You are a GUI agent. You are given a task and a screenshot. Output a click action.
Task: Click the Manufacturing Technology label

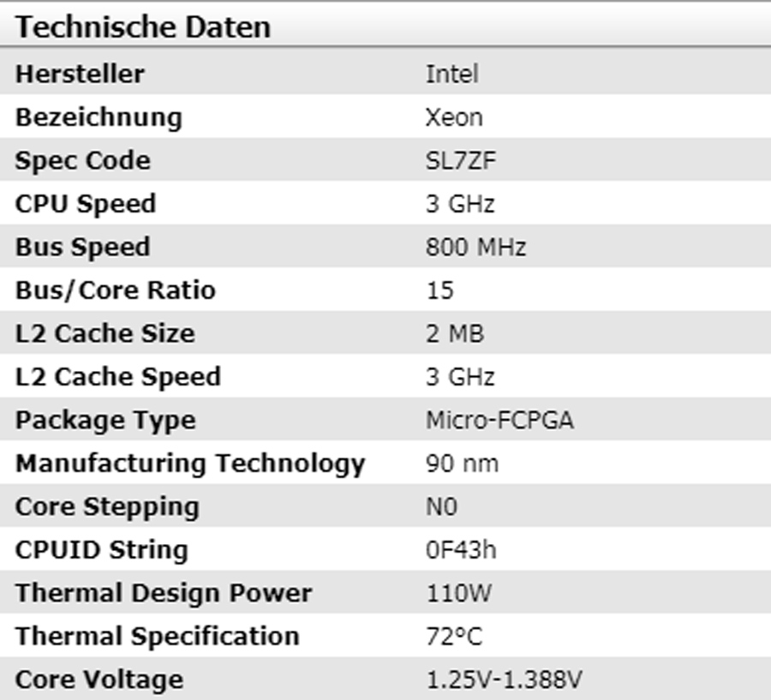(x=190, y=464)
